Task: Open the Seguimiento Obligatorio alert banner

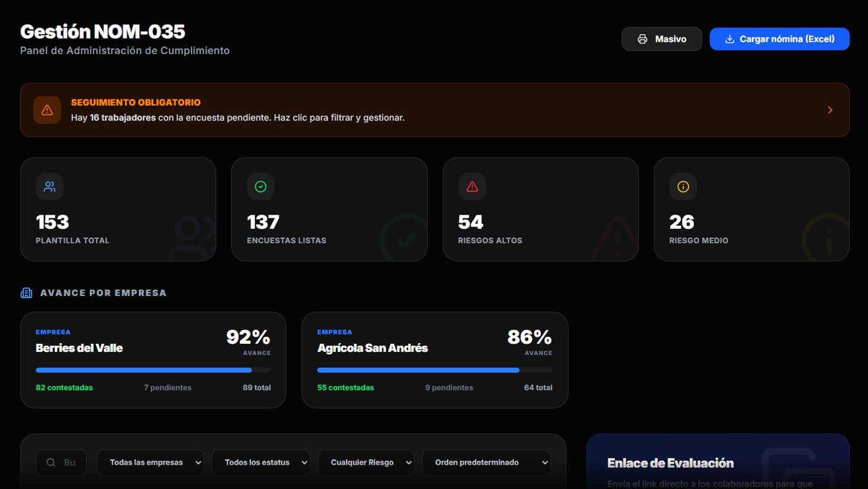Action: (435, 110)
